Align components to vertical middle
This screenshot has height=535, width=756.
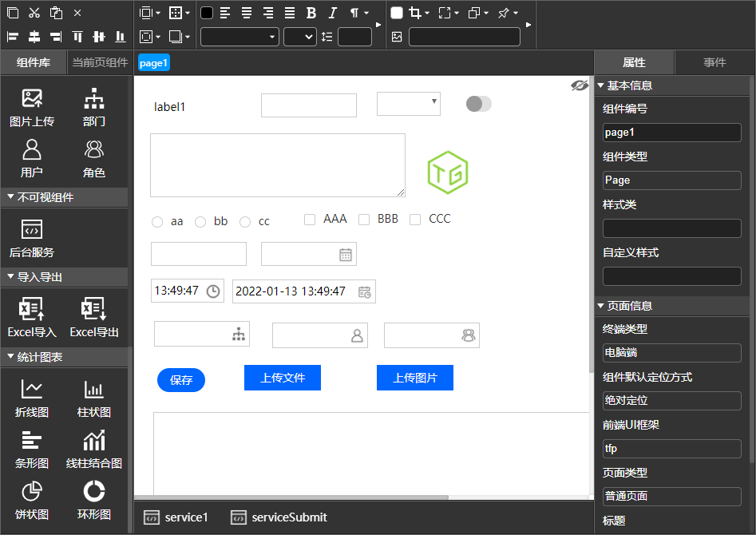pos(99,37)
